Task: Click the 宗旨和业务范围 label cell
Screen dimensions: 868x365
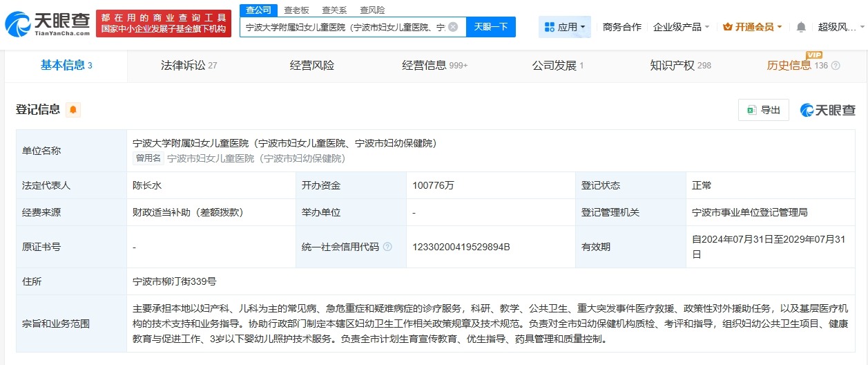Action: pos(72,323)
